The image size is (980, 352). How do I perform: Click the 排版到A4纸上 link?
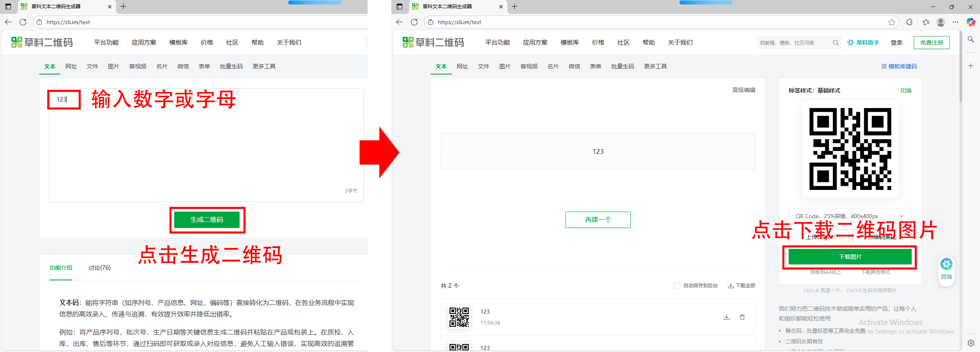point(825,272)
